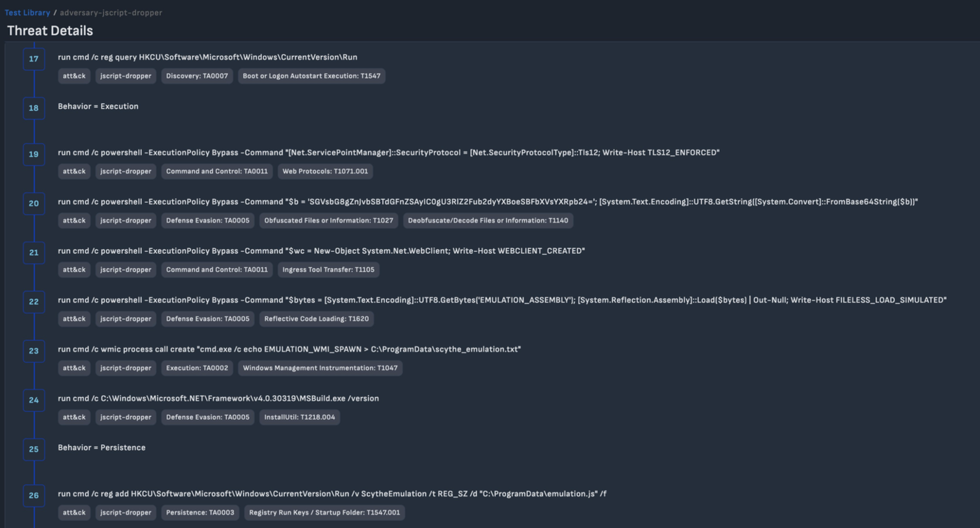
Task: Select Web Protocols: T1071.001 tag
Action: [x=325, y=171]
